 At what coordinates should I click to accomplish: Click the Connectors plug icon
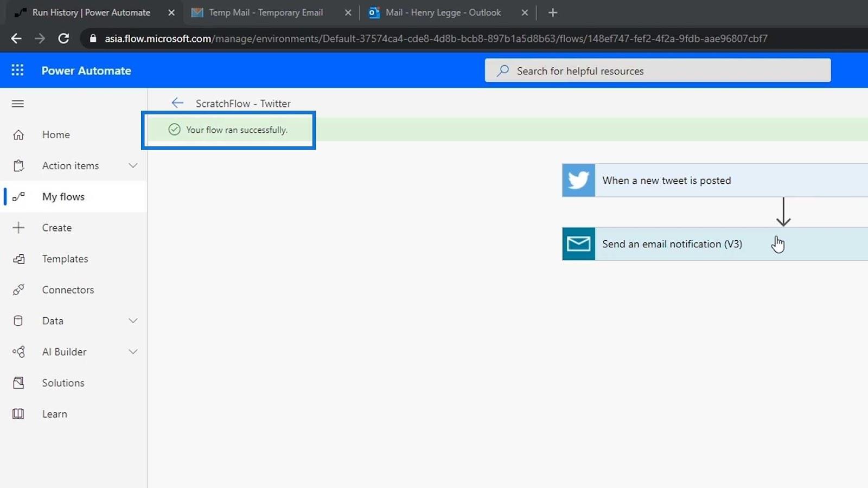coord(18,290)
